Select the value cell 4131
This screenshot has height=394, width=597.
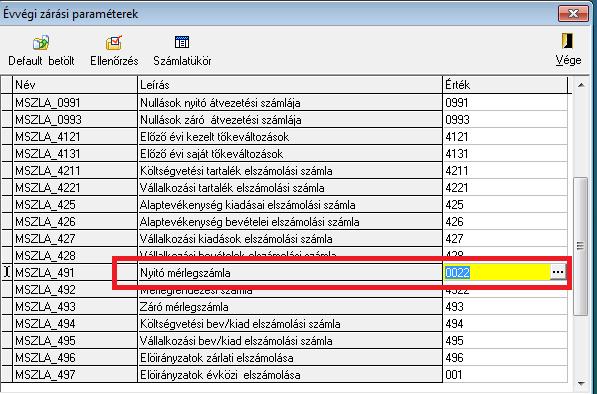[506, 154]
